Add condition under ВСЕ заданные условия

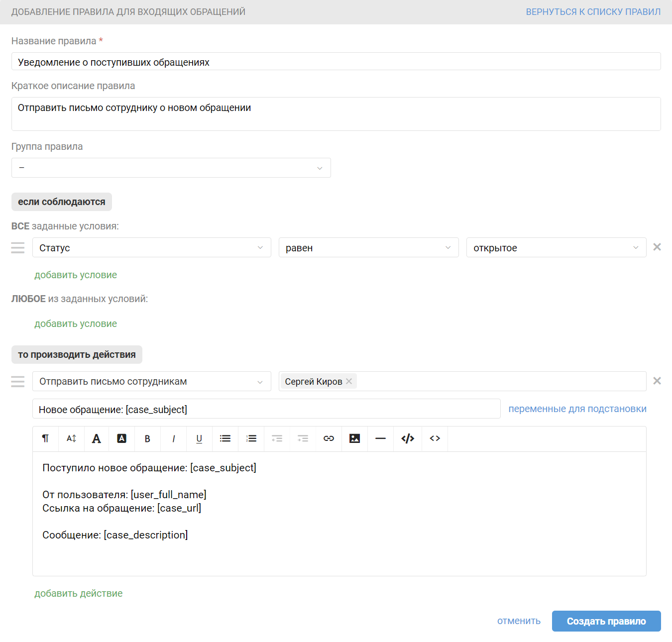tap(76, 275)
